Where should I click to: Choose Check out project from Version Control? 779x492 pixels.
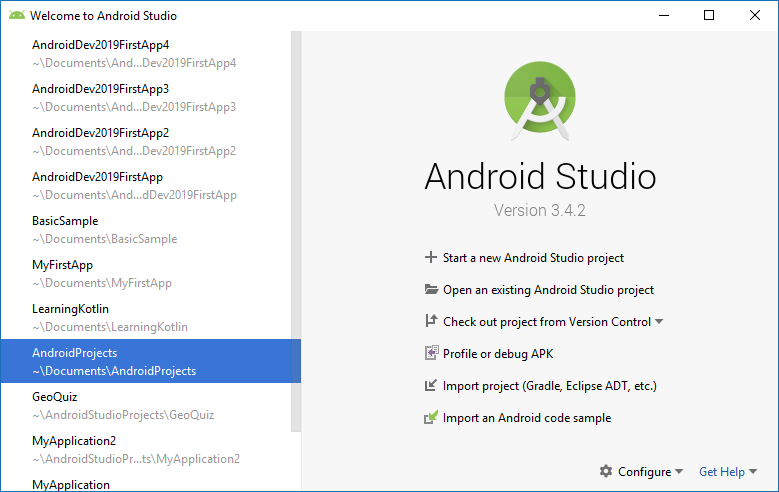[546, 322]
